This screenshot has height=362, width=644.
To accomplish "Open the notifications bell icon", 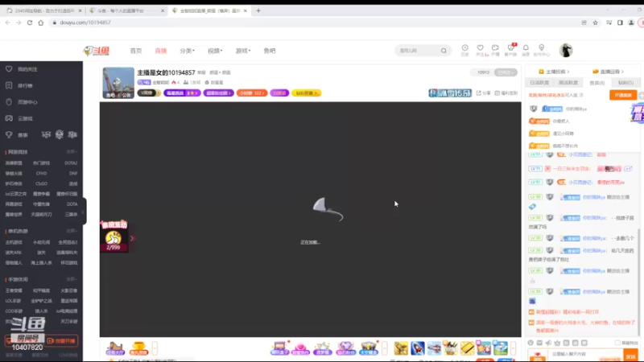I will [526, 48].
